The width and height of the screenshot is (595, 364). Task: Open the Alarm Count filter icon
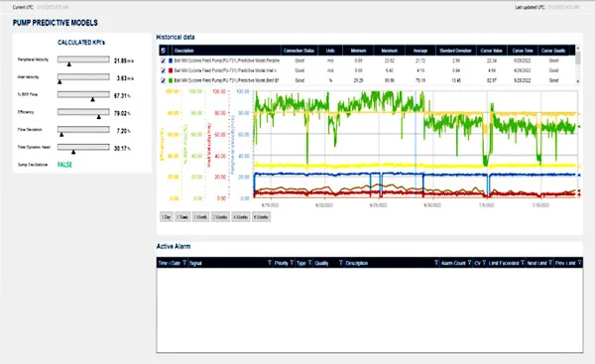(469, 263)
